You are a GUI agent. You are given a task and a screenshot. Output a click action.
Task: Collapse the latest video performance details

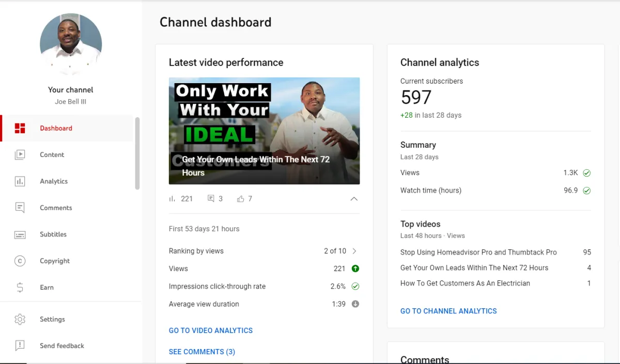click(354, 199)
